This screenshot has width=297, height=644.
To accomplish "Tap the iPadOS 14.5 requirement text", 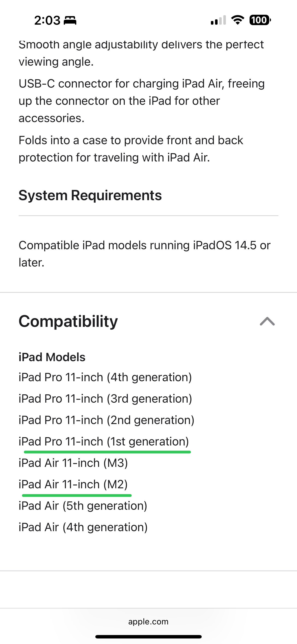I will coord(145,254).
